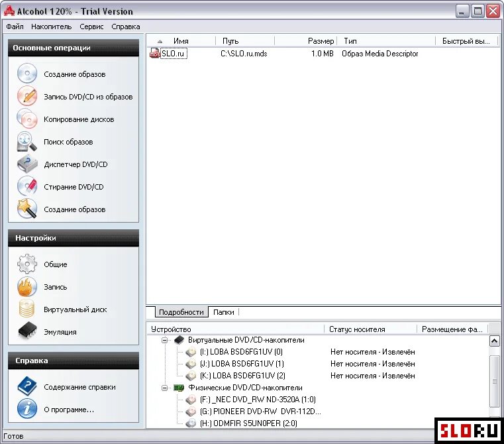Select the SLO.ru image entry name

click(x=173, y=54)
